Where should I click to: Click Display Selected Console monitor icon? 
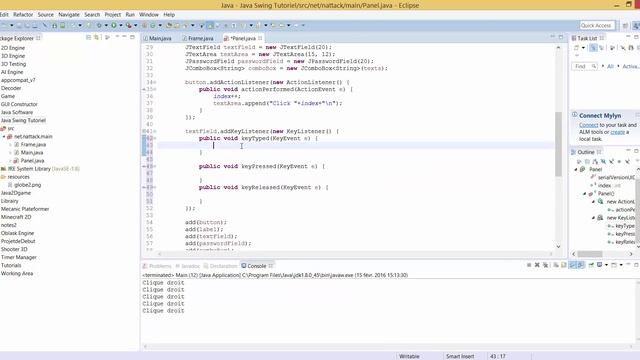coord(600,265)
